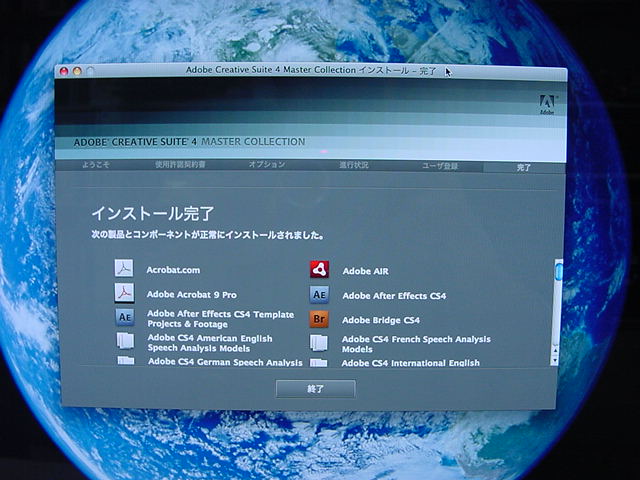Click Adobe CS4 International English text
The width and height of the screenshot is (640, 480).
411,363
